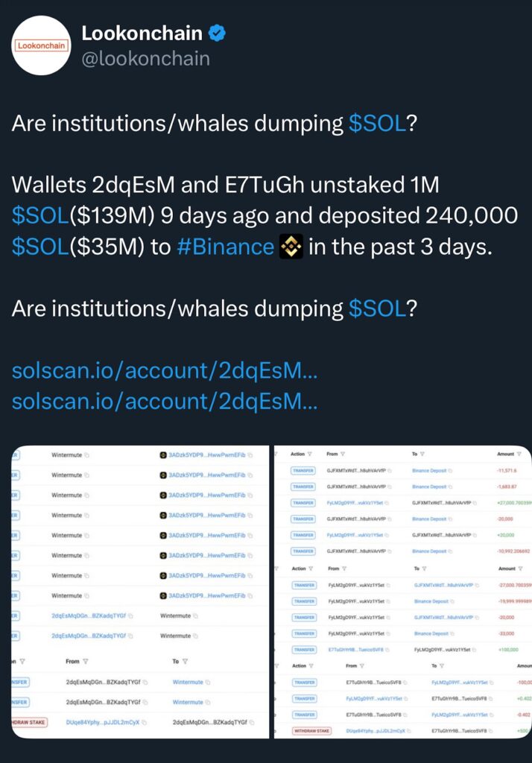532x763 pixels.
Task: Click the filter icon beside To in left screenshot
Action: click(185, 662)
